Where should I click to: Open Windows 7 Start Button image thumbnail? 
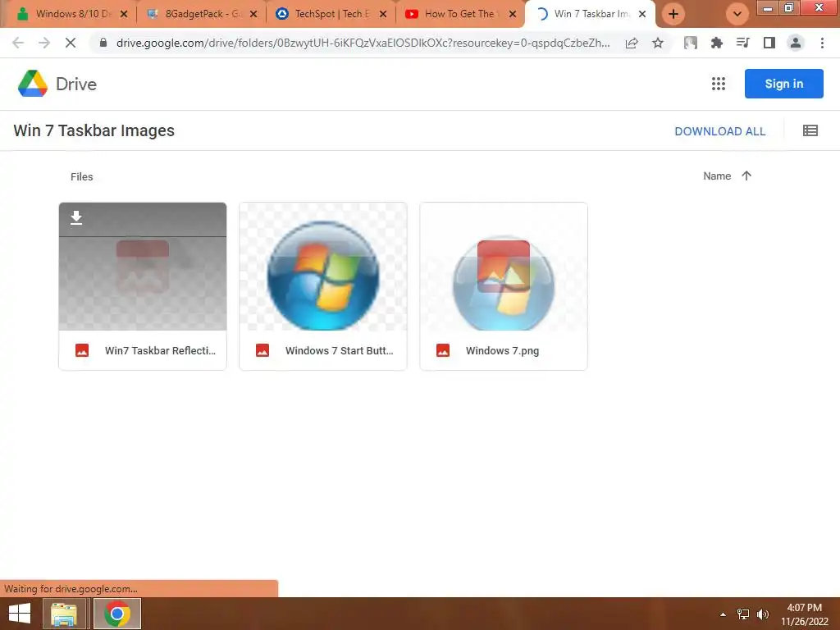pos(323,267)
